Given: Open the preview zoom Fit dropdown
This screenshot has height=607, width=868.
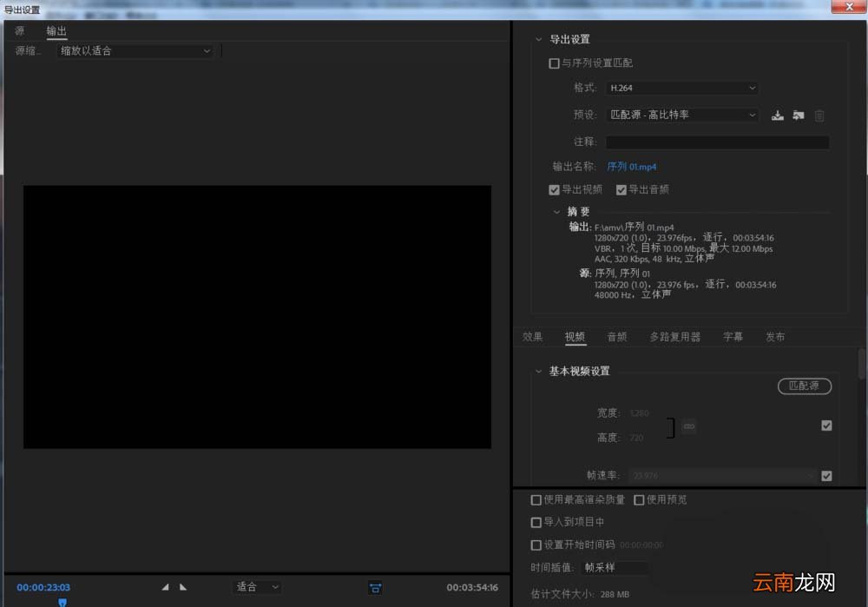Looking at the screenshot, I should pos(258,586).
